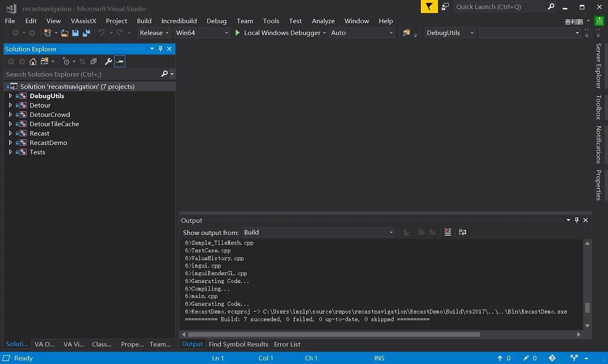Click the Collapse All icon in Solution Explorer
608x364 pixels.
point(94,61)
